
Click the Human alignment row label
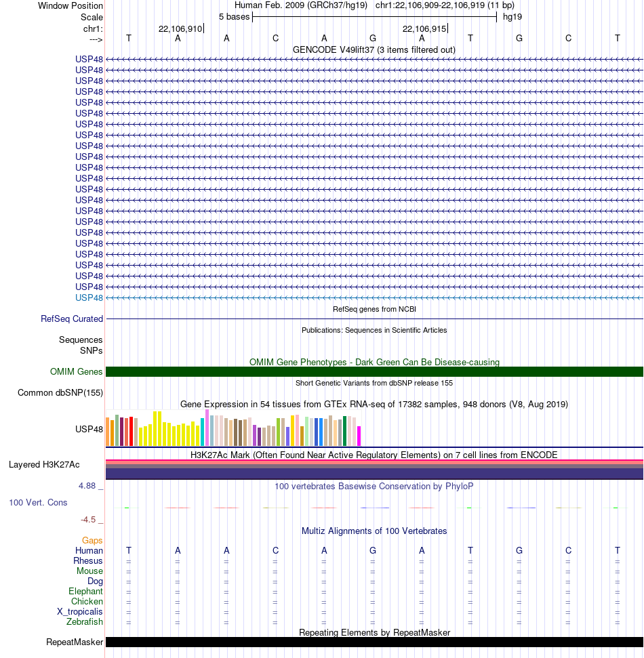tap(89, 550)
